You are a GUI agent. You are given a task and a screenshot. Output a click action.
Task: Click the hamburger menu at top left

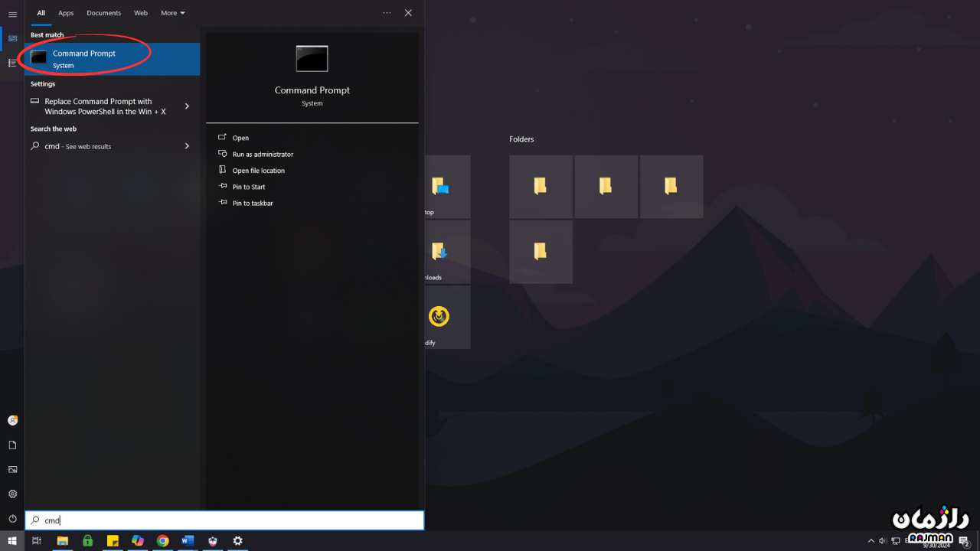12,15
